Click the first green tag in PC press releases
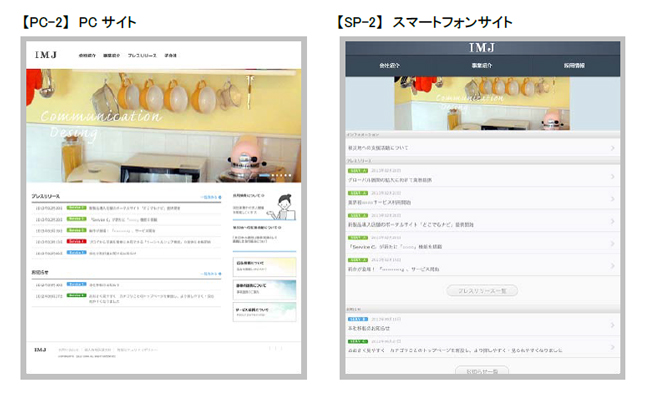650x401 pixels. tap(77, 207)
